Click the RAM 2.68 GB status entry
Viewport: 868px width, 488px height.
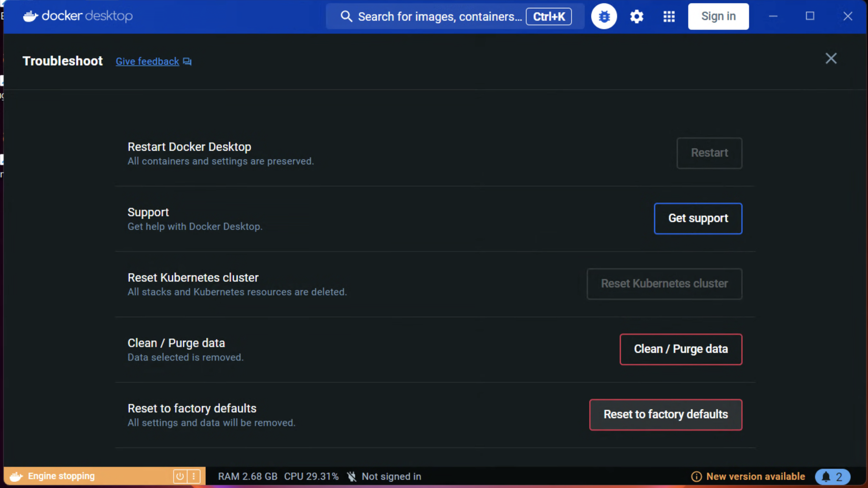tap(248, 476)
